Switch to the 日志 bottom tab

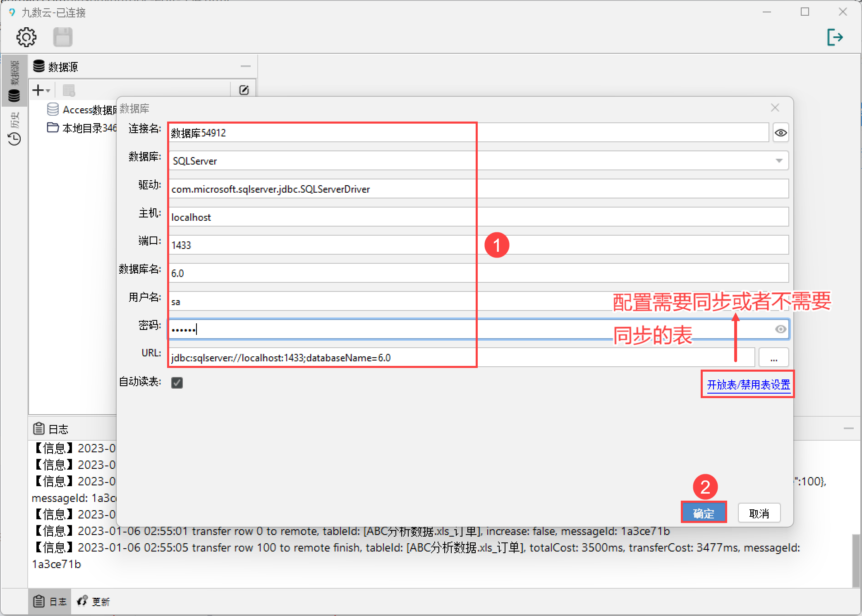[x=50, y=602]
